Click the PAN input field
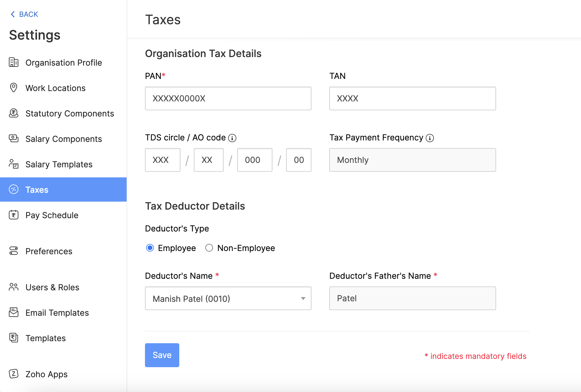This screenshot has width=581, height=392. click(228, 98)
